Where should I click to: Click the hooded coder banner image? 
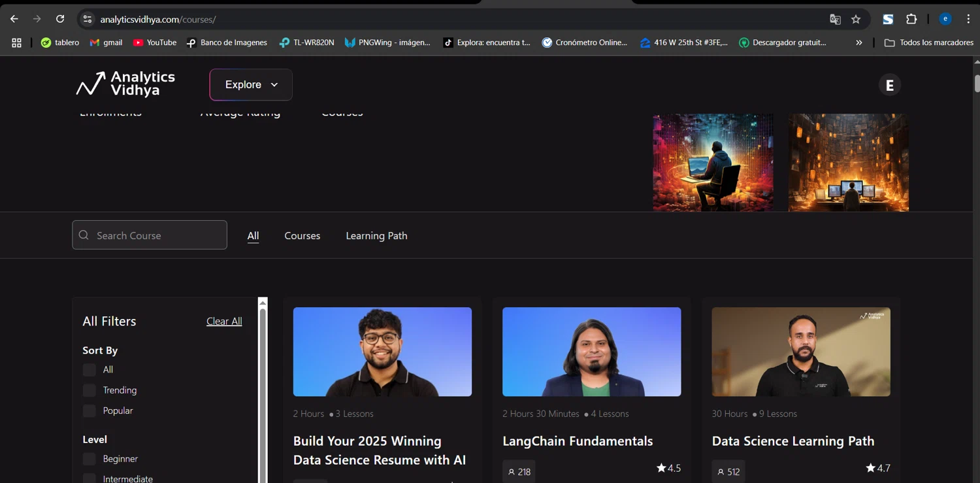(713, 163)
